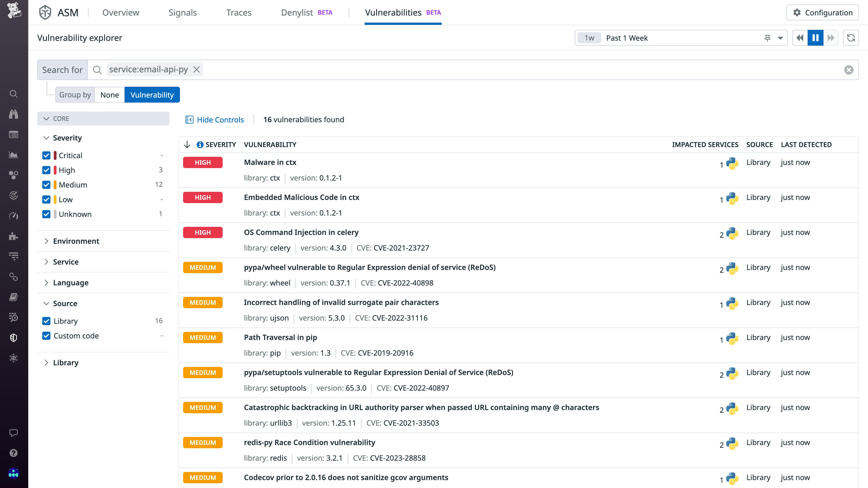Image resolution: width=868 pixels, height=488 pixels.
Task: Uncheck the Custom code source checkbox
Action: pyautogui.click(x=46, y=336)
